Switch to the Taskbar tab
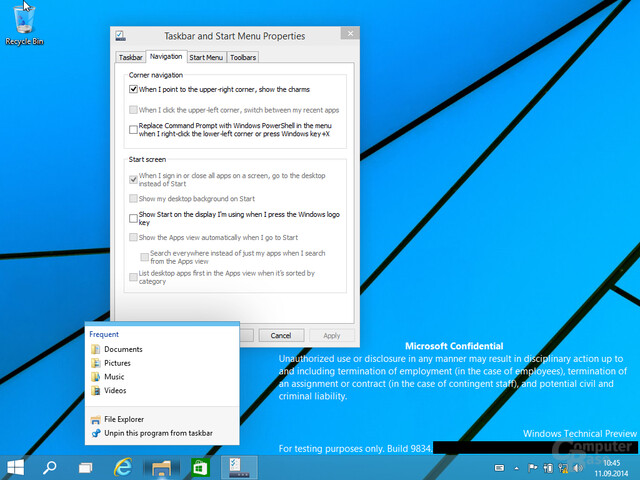This screenshot has width=640, height=480. [130, 57]
